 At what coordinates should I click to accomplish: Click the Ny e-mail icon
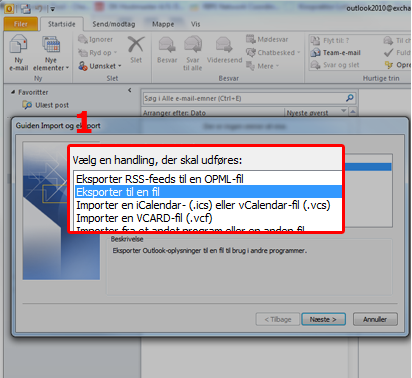(19, 44)
